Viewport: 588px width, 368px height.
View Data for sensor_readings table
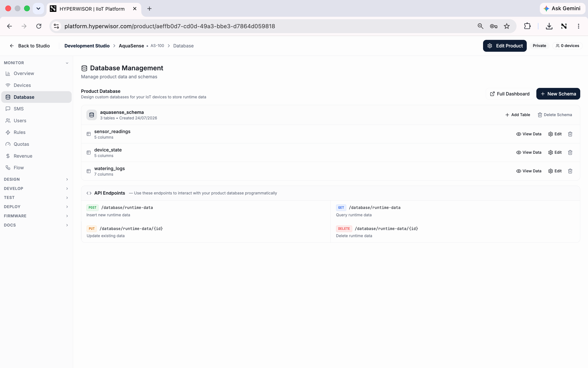529,134
